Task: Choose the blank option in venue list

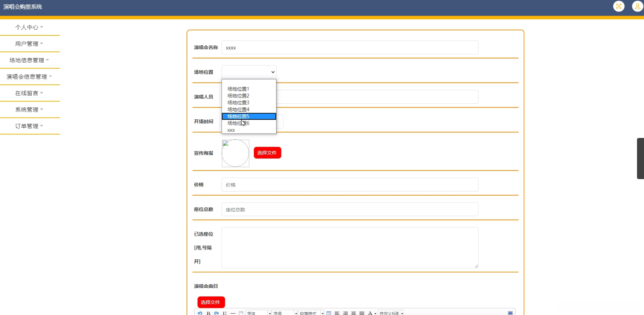Action: click(249, 82)
